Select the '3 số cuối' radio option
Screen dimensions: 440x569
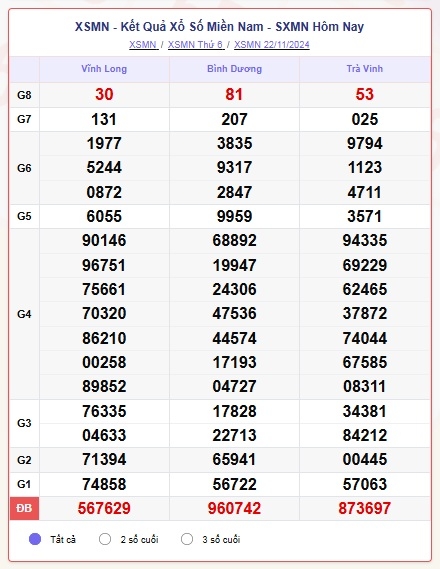click(187, 539)
